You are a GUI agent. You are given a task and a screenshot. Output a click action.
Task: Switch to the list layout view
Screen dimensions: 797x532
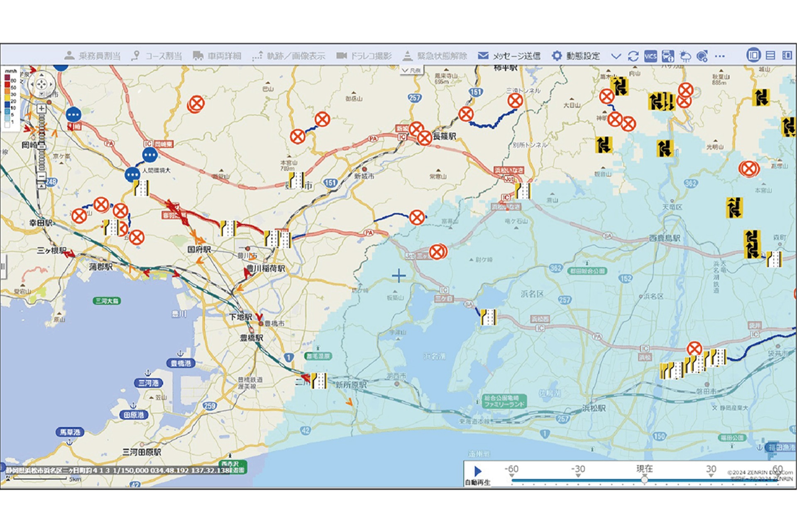click(x=770, y=55)
